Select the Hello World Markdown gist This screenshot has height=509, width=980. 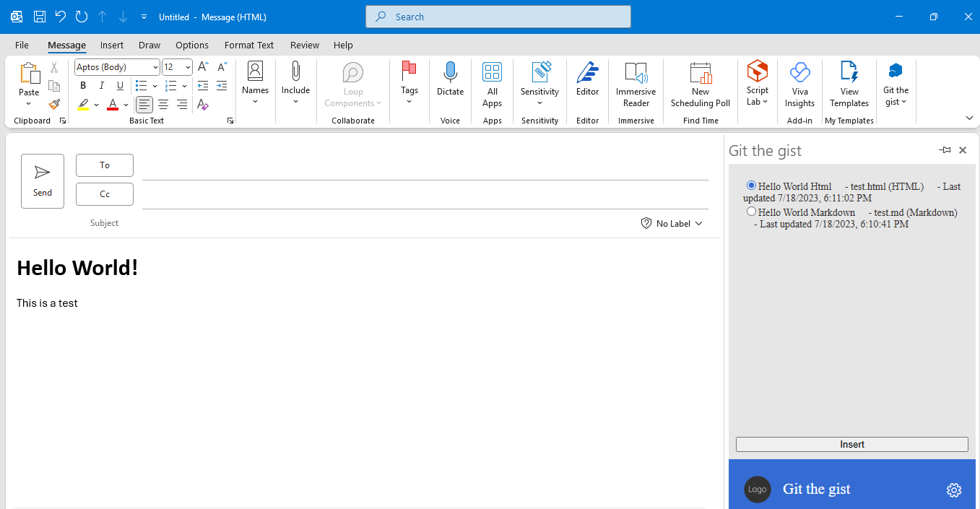coord(751,211)
